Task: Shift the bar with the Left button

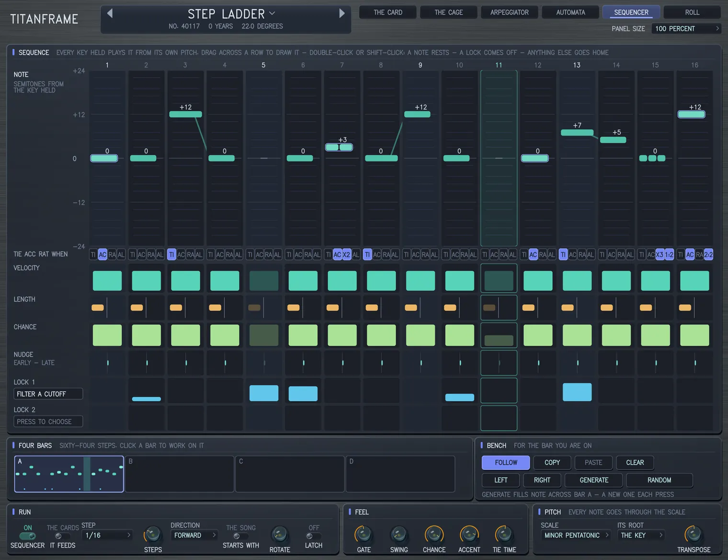Action: pyautogui.click(x=501, y=480)
